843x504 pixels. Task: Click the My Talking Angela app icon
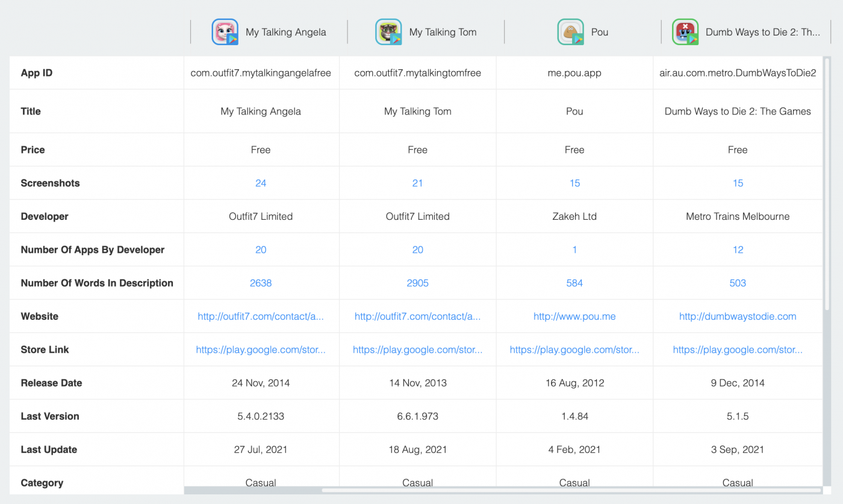coord(225,32)
